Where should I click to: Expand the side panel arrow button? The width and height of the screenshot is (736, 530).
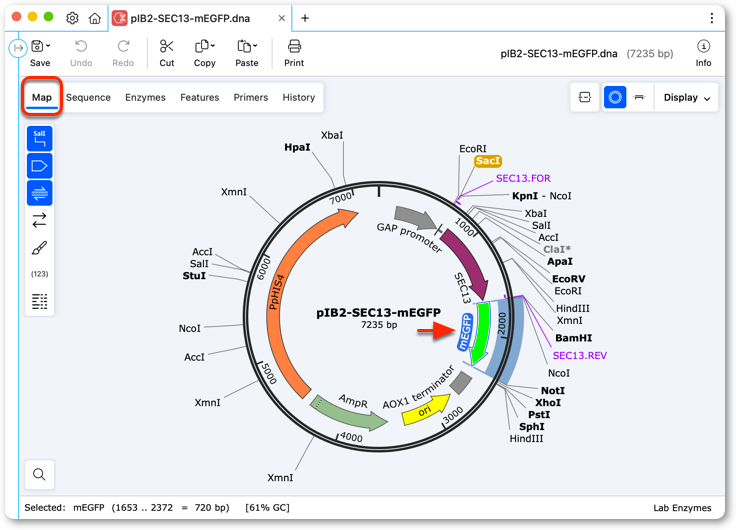tap(18, 48)
